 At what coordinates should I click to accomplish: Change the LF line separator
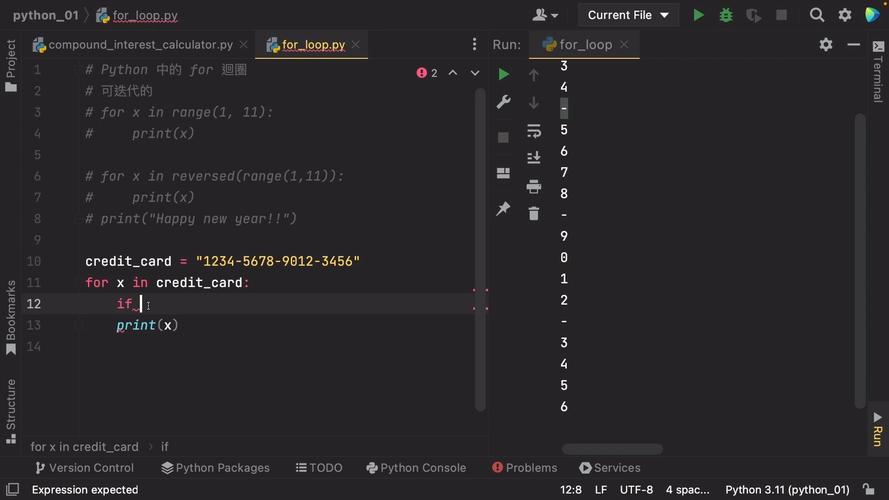pos(601,490)
